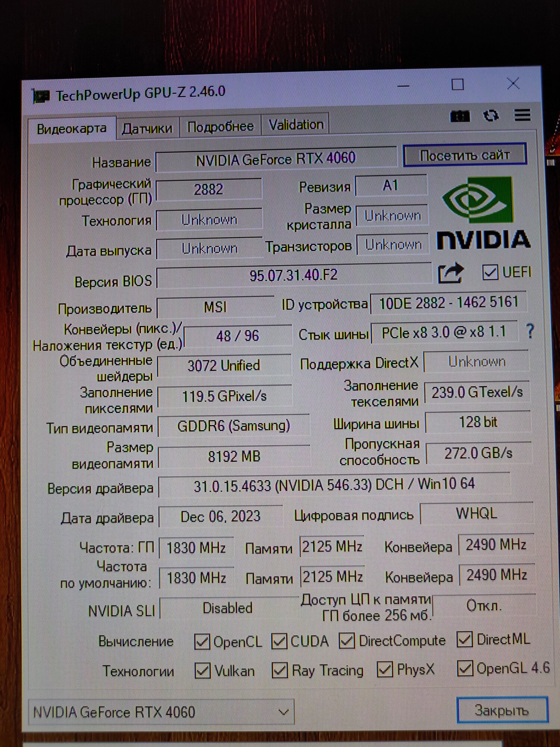560x747 pixels.
Task: Click the Название field NVIDIA GeForce RTX 4060
Action: click(276, 159)
